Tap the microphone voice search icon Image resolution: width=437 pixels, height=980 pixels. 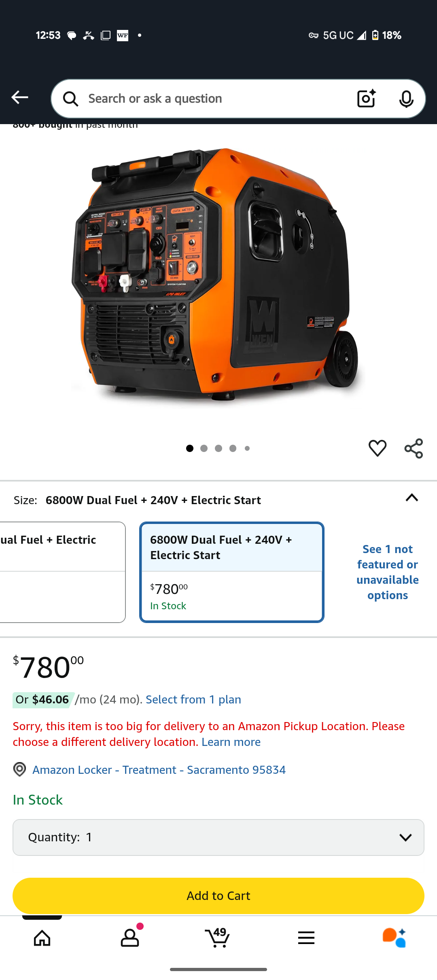tap(406, 99)
